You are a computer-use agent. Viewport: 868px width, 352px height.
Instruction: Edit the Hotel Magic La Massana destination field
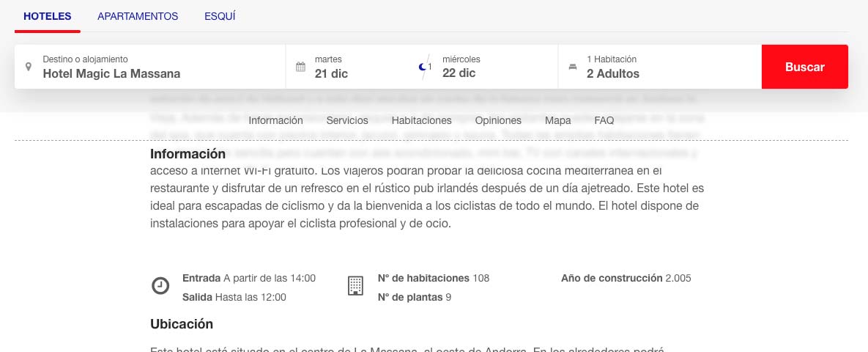[x=150, y=67]
